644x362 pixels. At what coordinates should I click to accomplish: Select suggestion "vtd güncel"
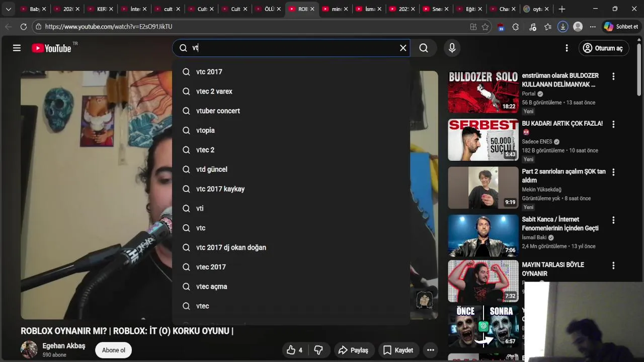point(291,169)
